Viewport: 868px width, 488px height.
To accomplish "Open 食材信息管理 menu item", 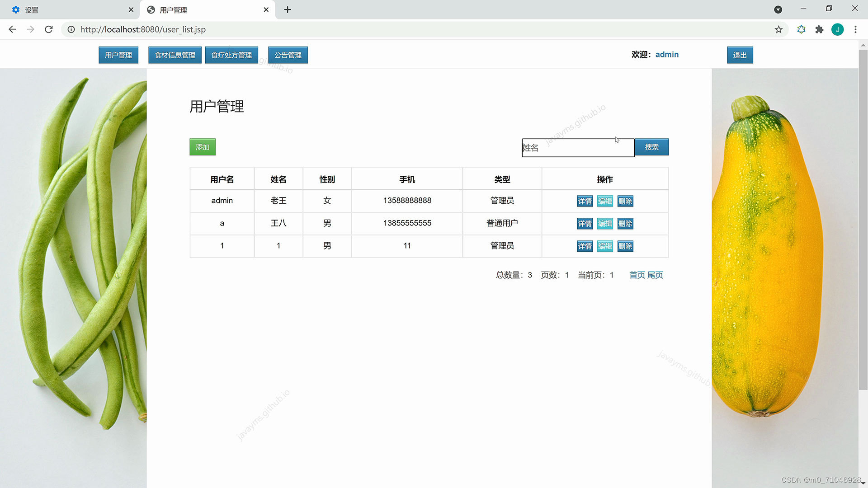I will pos(175,55).
